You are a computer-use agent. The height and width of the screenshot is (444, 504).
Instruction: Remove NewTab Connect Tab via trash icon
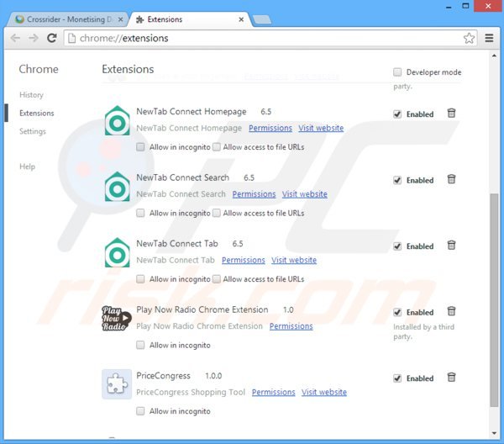pos(451,246)
